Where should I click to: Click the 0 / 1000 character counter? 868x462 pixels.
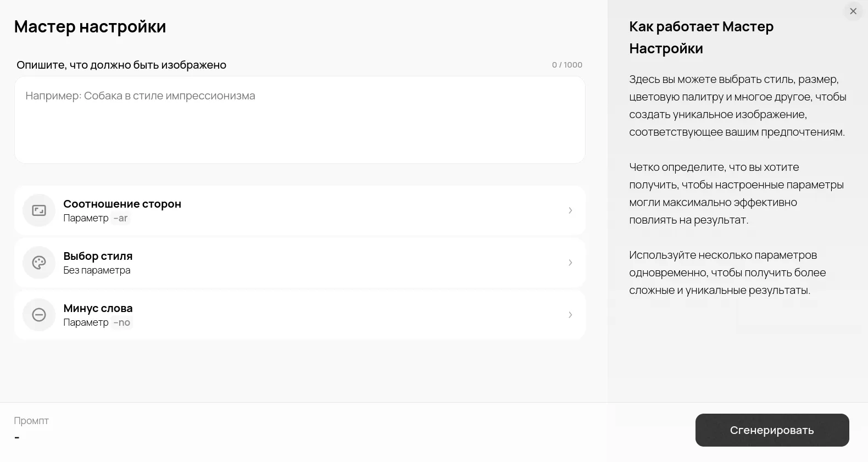coord(567,65)
